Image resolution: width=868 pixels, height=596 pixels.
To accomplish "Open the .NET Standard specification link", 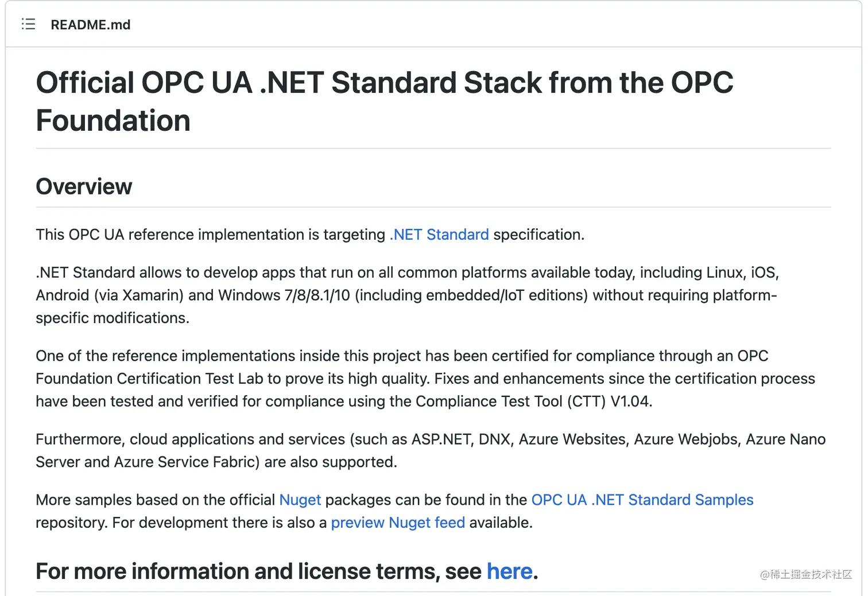I will (439, 235).
